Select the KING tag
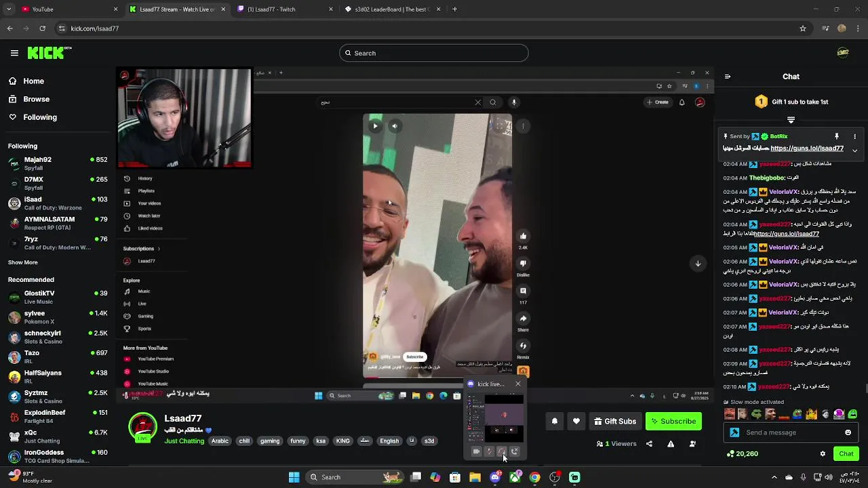 pos(343,441)
